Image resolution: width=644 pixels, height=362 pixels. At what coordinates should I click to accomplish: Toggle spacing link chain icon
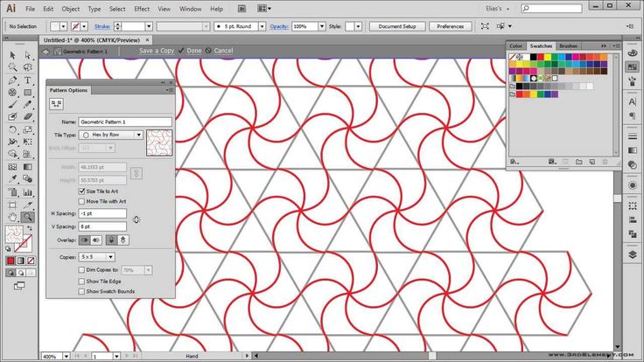coord(136,220)
